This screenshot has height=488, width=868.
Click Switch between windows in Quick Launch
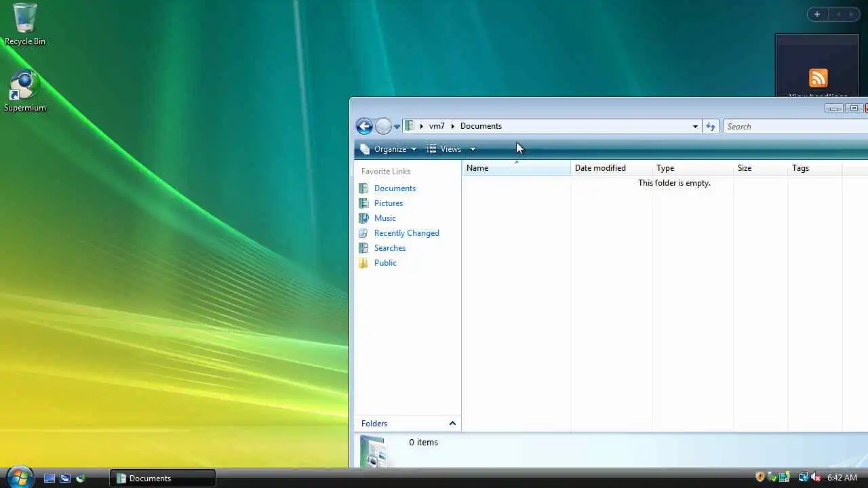pyautogui.click(x=65, y=479)
